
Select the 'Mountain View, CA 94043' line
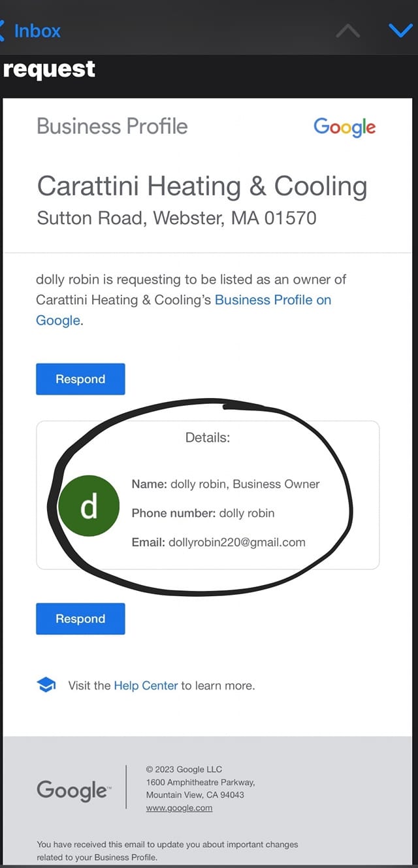tap(195, 795)
